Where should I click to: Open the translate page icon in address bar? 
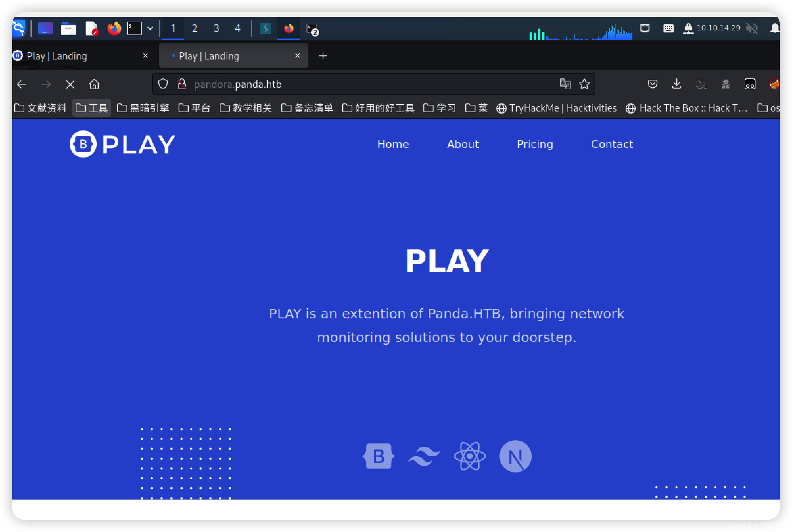coord(565,84)
